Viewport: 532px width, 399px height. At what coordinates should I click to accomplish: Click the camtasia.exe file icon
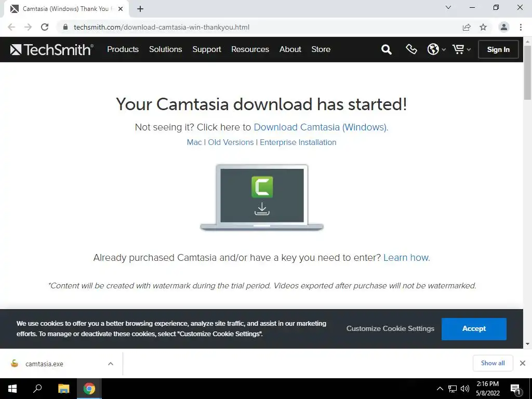(x=14, y=364)
